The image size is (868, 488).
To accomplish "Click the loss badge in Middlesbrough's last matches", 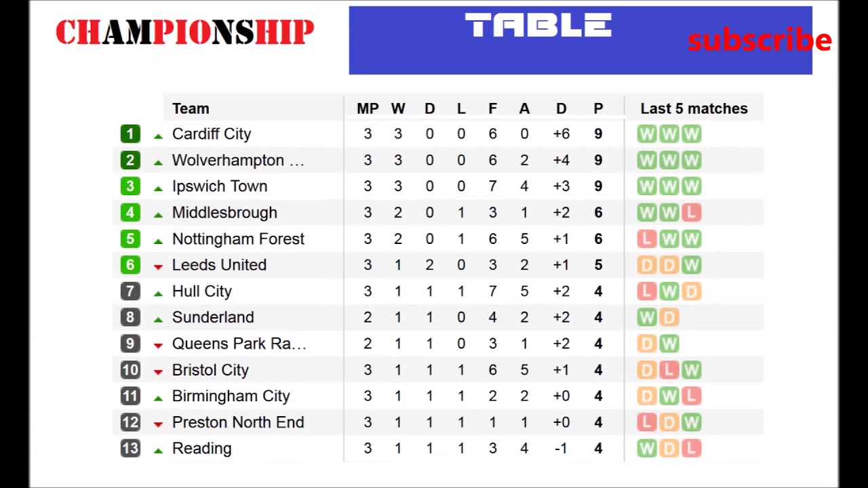I will [691, 213].
